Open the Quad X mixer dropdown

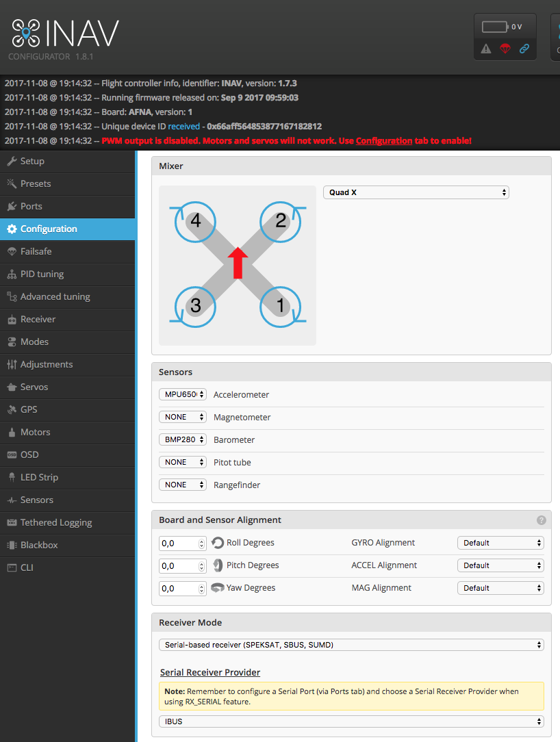(x=416, y=192)
